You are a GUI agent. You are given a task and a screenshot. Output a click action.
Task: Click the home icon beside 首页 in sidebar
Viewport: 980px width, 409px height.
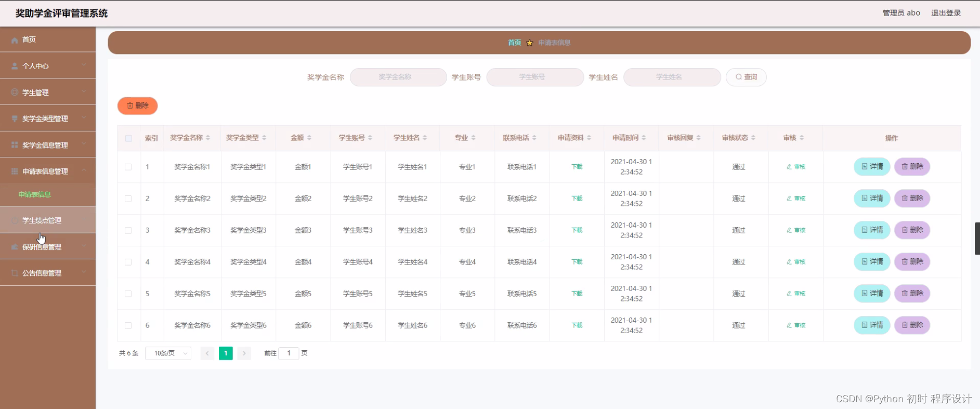tap(15, 40)
